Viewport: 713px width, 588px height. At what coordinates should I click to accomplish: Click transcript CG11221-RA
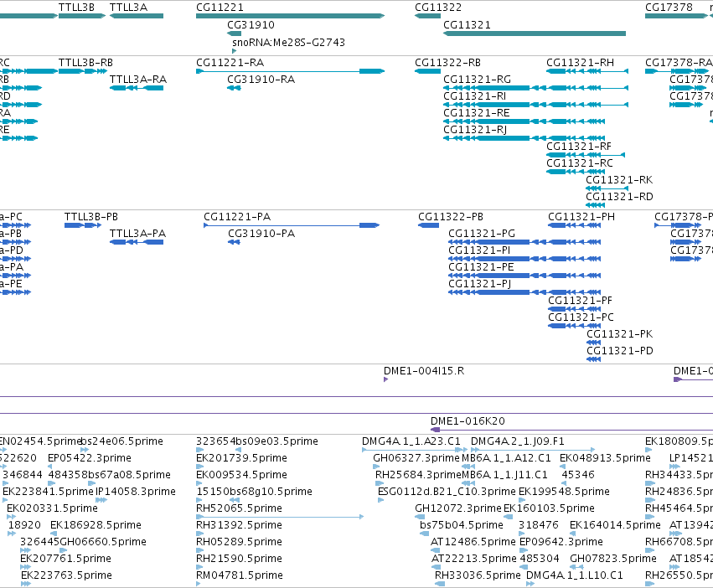pos(230,62)
